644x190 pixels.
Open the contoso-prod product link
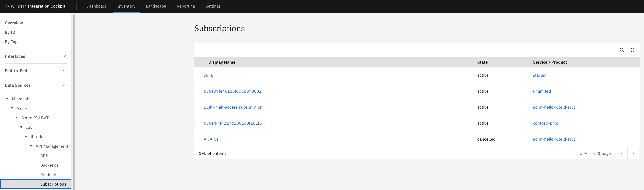(546, 123)
